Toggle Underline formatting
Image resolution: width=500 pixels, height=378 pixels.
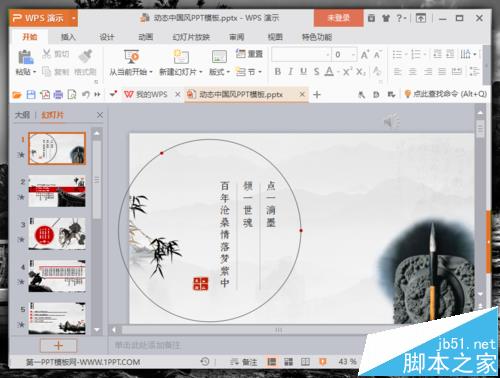[x=303, y=71]
